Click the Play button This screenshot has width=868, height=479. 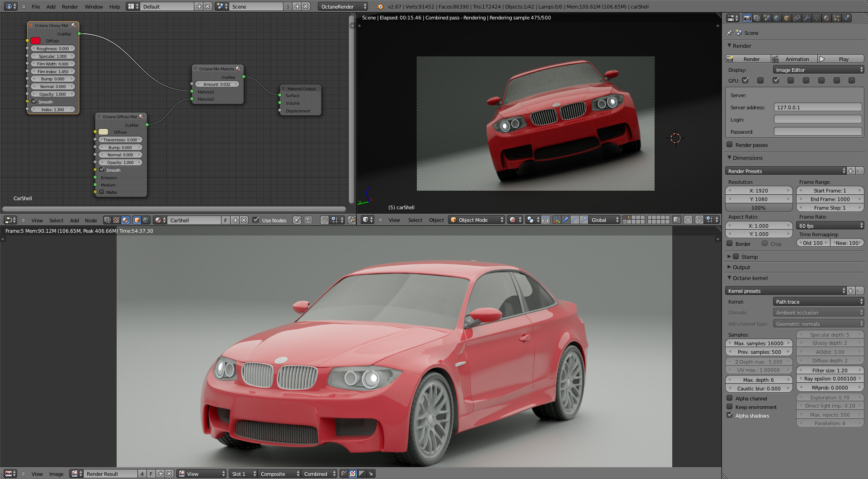coord(841,59)
